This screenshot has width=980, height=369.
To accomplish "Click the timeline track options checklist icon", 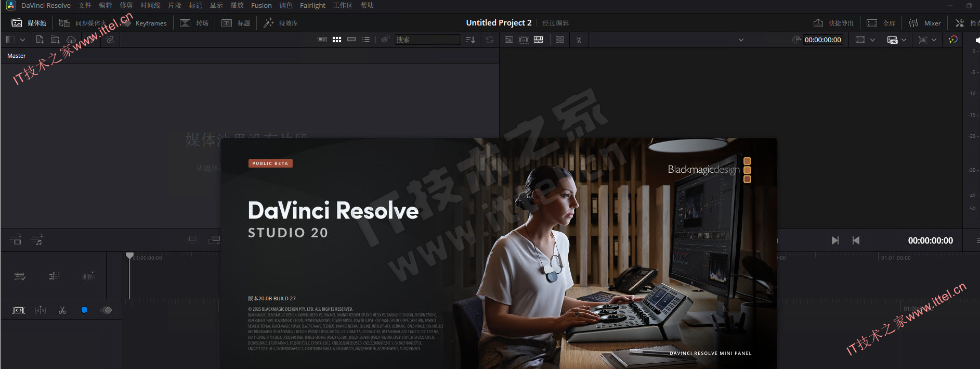I will [20, 276].
